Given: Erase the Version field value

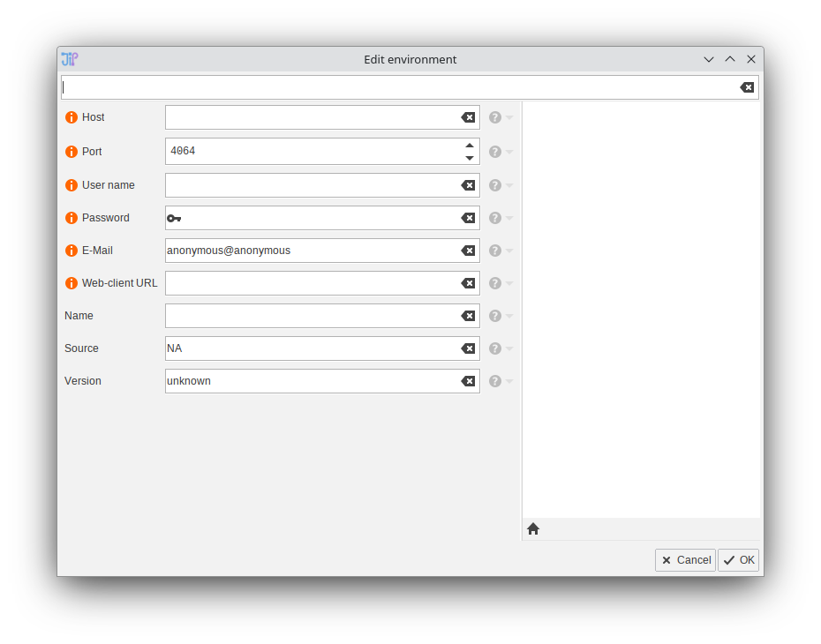Looking at the screenshot, I should [468, 381].
